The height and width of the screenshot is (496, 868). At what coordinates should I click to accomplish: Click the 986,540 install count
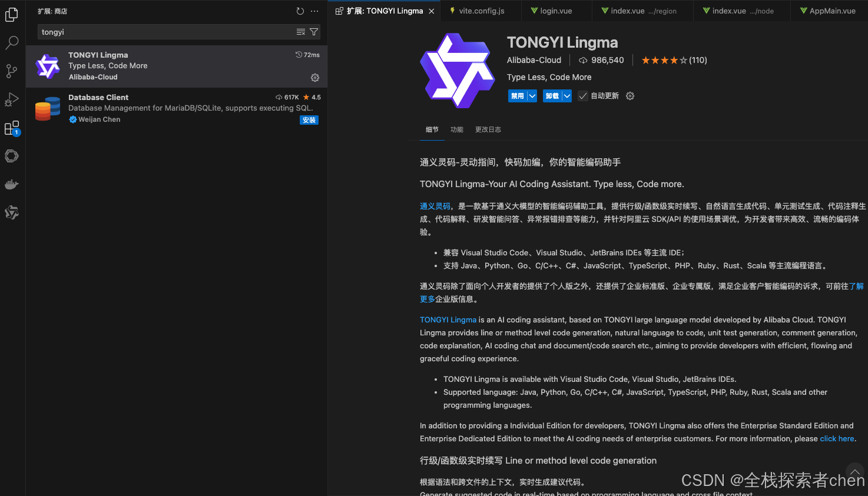point(601,60)
